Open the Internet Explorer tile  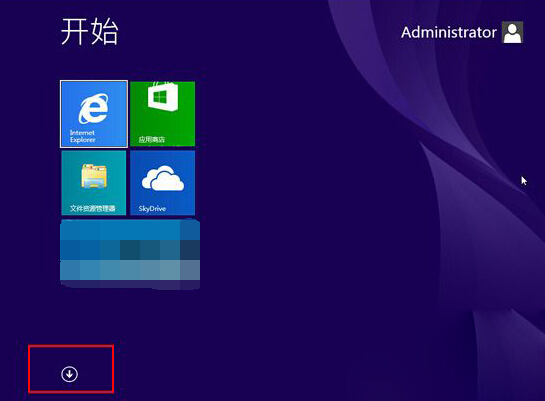click(94, 114)
